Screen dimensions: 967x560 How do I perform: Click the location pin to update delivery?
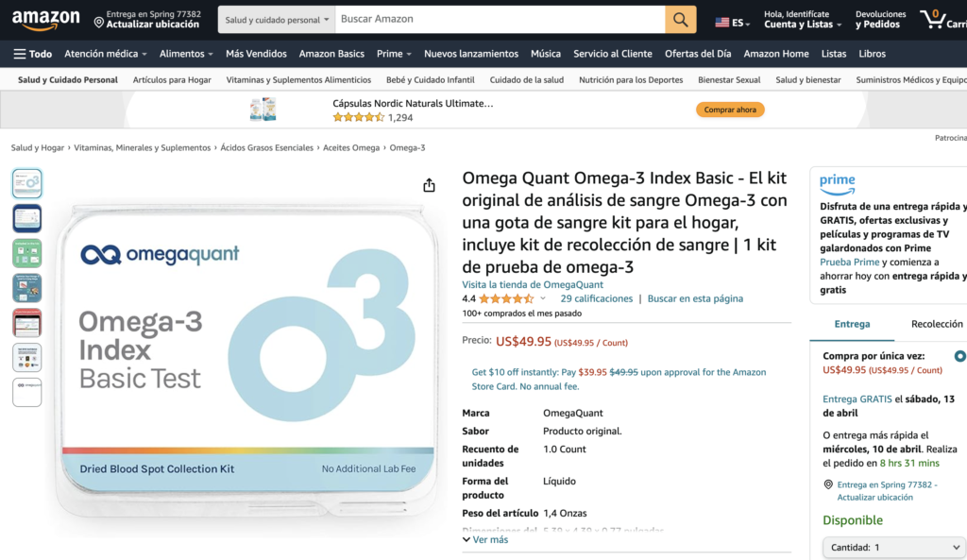tap(98, 23)
